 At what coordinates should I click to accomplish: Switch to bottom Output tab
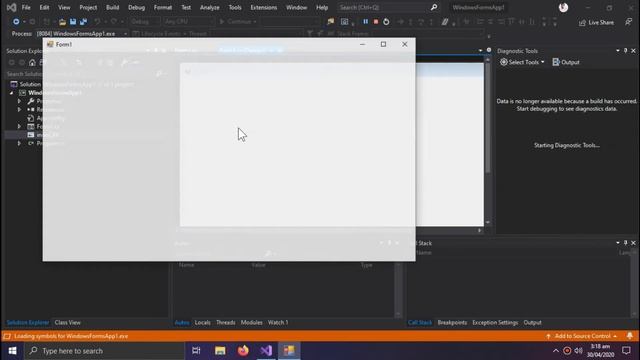(532, 322)
